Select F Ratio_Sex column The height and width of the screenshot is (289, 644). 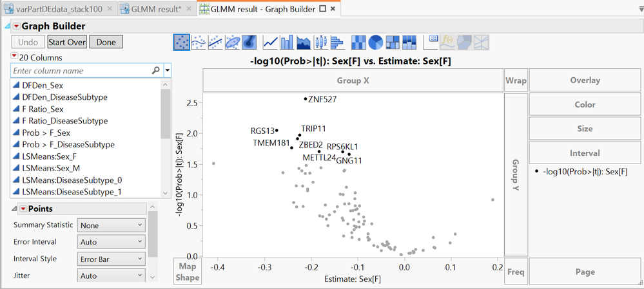(43, 109)
